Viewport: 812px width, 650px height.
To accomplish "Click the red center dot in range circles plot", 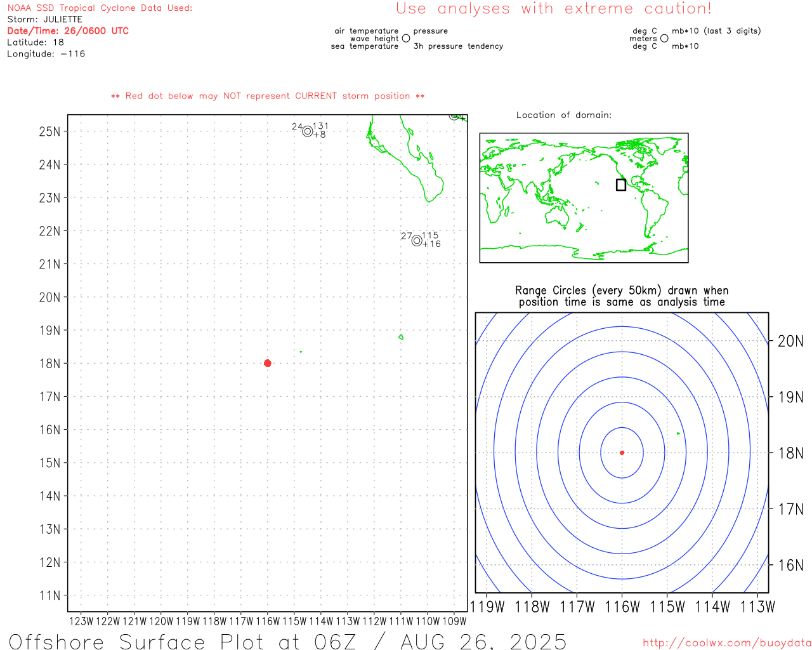I will tap(622, 453).
